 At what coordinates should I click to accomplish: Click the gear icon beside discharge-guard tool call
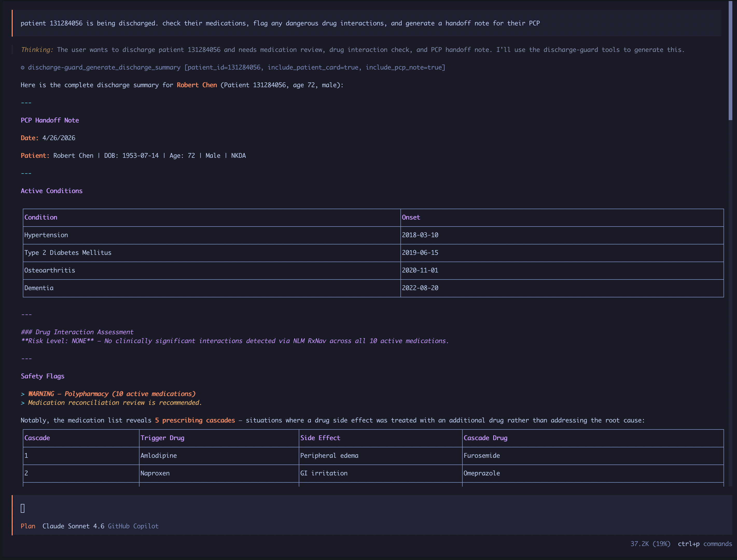(23, 68)
